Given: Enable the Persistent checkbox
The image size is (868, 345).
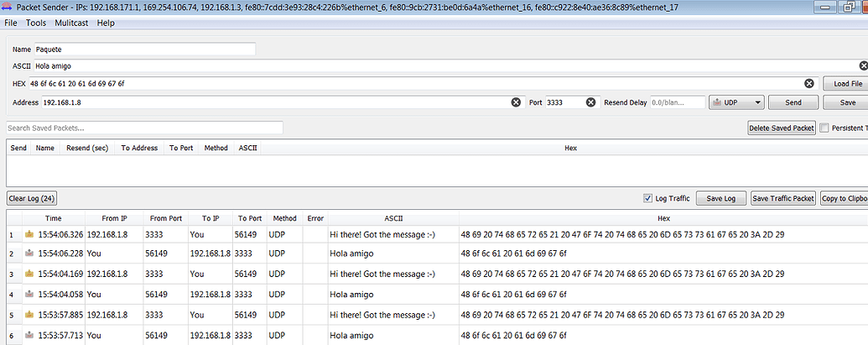Looking at the screenshot, I should point(824,128).
